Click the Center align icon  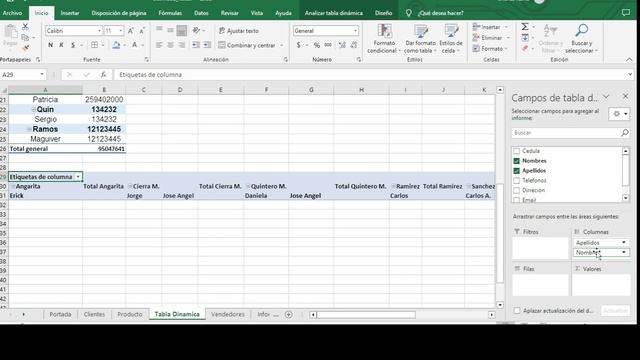(x=170, y=45)
